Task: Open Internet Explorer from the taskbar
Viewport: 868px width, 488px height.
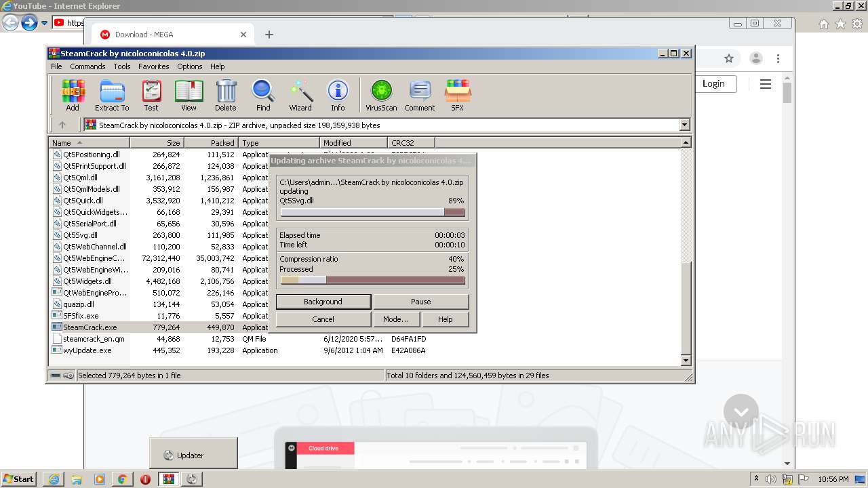Action: tap(54, 479)
